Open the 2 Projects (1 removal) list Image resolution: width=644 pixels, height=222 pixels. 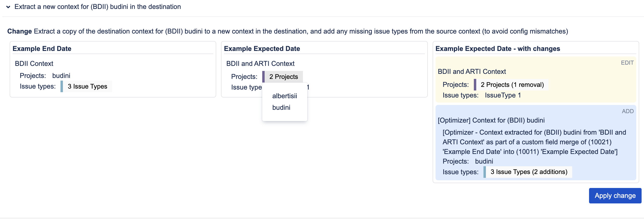pos(512,85)
